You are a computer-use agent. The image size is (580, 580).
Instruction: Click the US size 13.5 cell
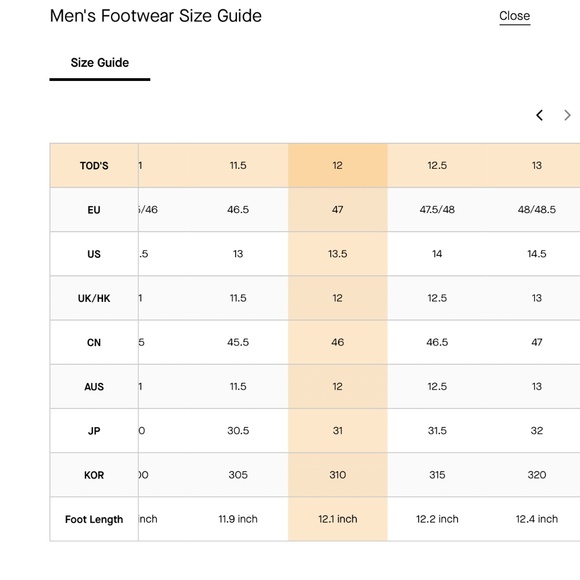pyautogui.click(x=337, y=254)
